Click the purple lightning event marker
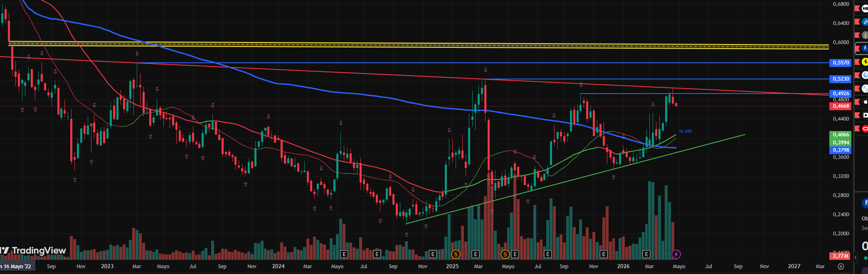 [676, 254]
